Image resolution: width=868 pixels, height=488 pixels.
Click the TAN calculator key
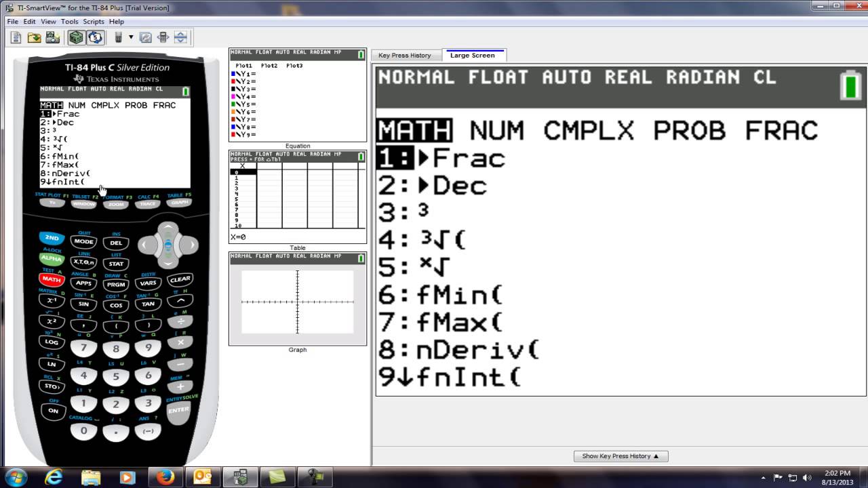pyautogui.click(x=148, y=304)
